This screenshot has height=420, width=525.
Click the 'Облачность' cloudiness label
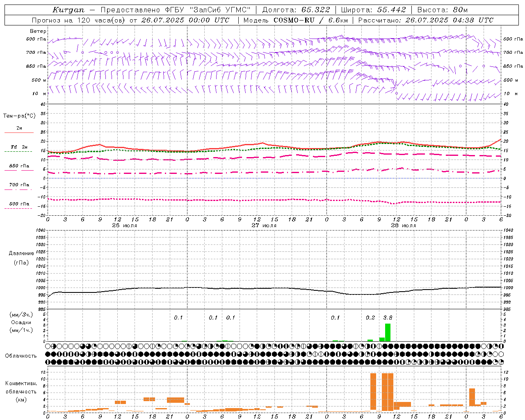point(21,356)
